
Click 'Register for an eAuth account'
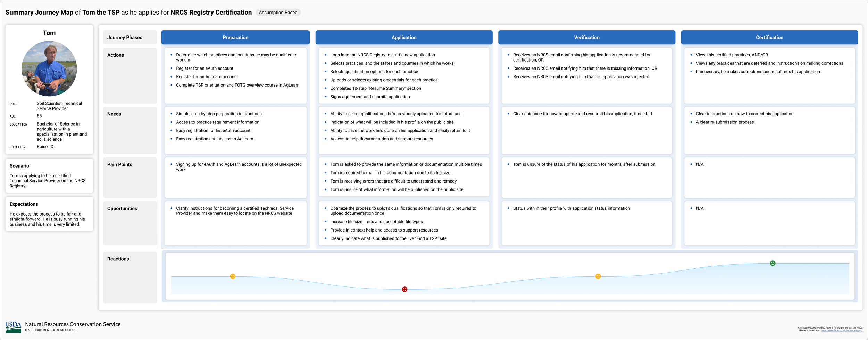coord(205,68)
